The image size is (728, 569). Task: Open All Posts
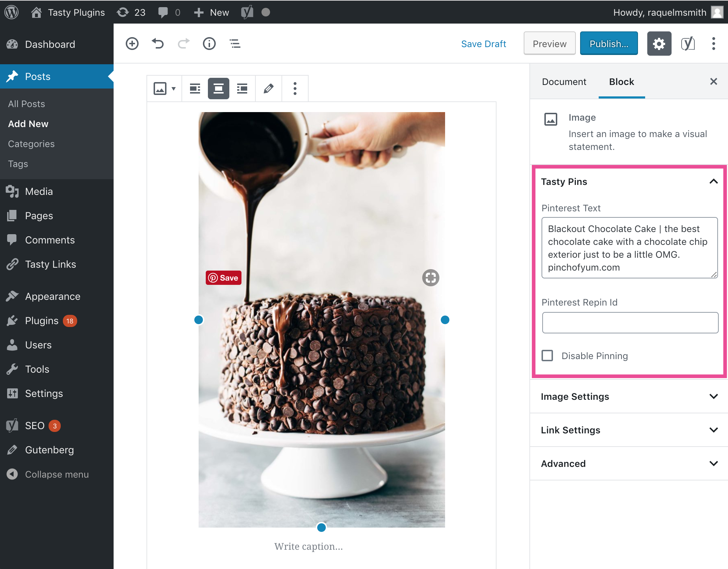coord(26,104)
